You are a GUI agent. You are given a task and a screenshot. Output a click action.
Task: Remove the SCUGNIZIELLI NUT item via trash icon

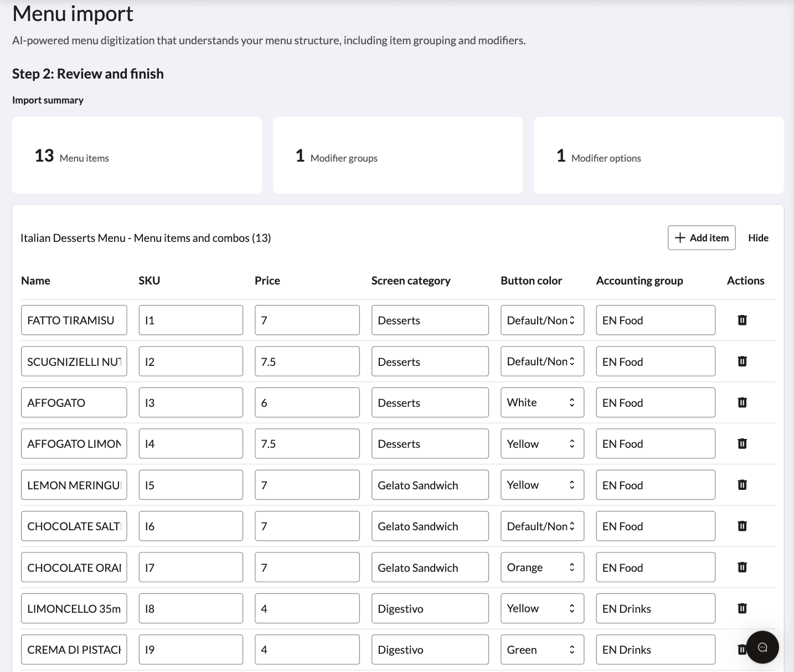[742, 361]
